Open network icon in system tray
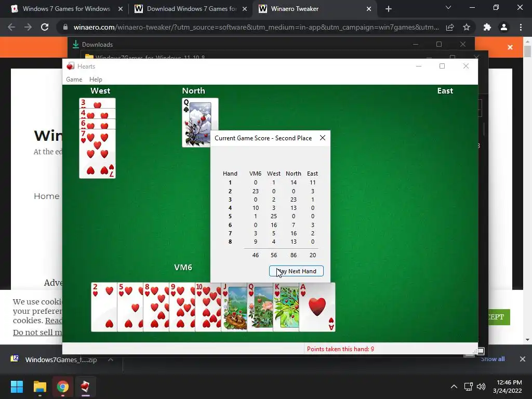 click(469, 387)
